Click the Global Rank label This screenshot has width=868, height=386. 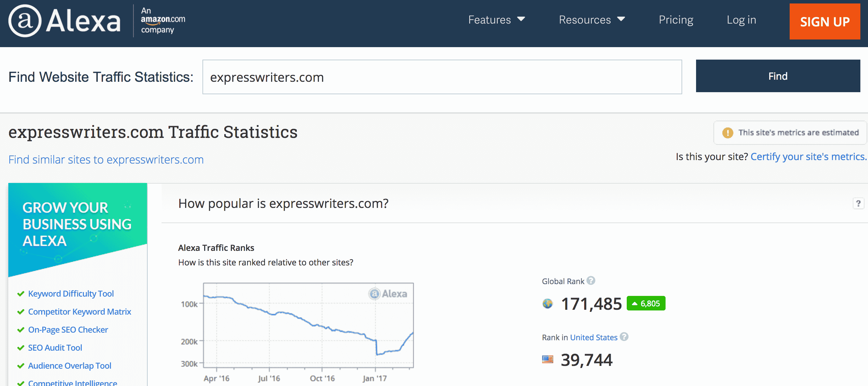click(563, 281)
